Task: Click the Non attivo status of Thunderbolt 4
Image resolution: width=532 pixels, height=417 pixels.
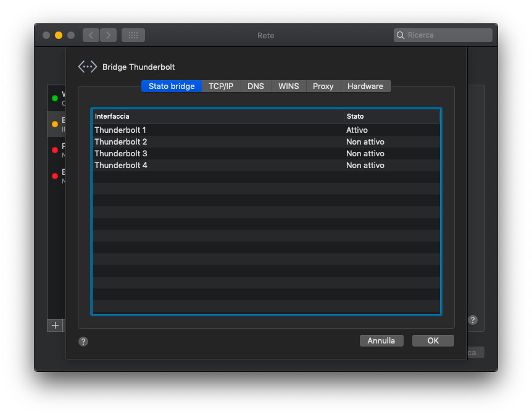Action: (365, 166)
